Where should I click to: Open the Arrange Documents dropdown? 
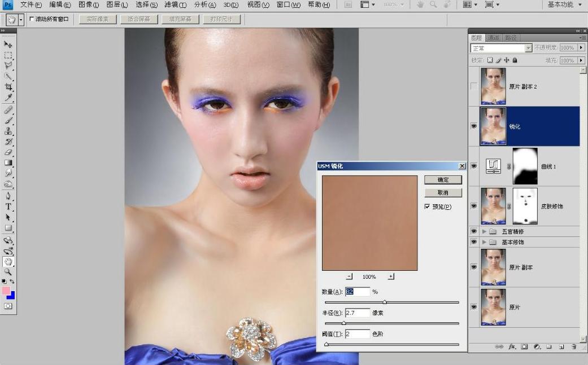470,5
